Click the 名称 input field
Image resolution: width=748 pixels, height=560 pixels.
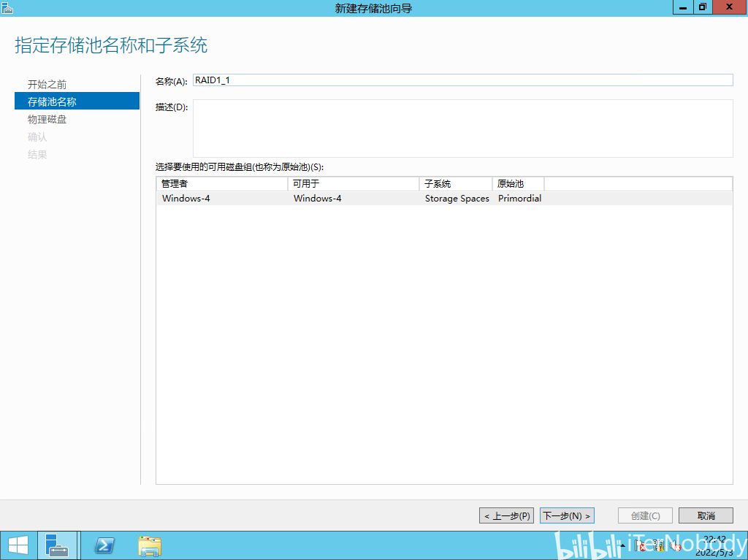[462, 80]
